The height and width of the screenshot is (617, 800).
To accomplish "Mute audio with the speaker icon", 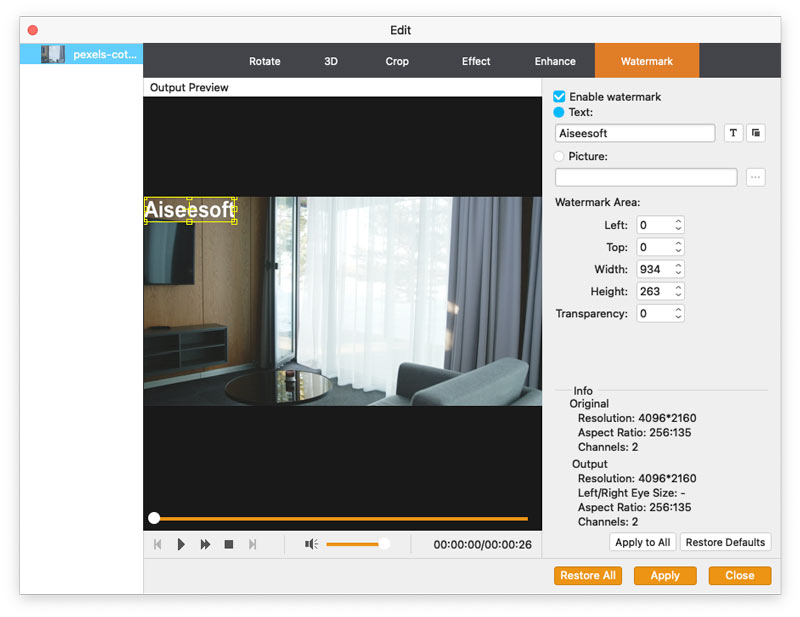I will (x=311, y=544).
